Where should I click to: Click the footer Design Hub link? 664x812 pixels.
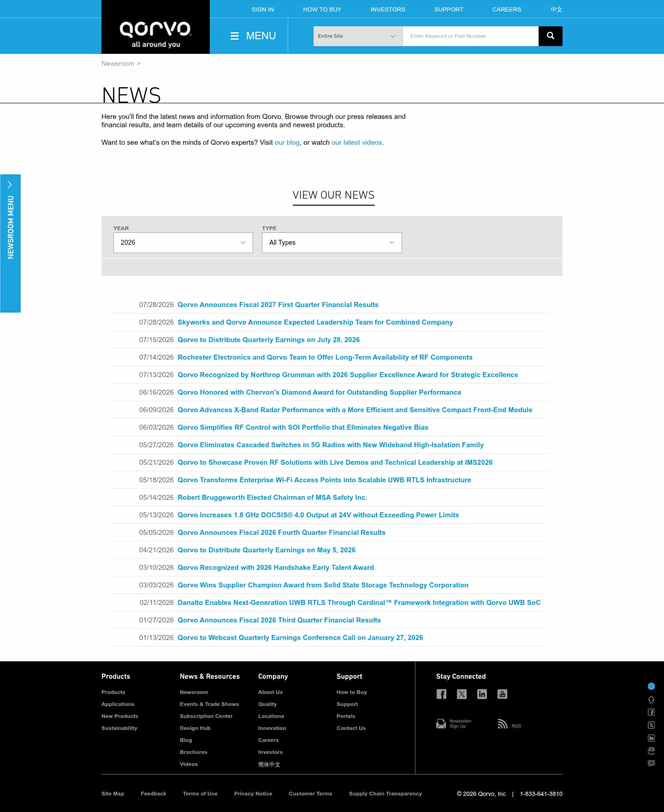(x=195, y=728)
